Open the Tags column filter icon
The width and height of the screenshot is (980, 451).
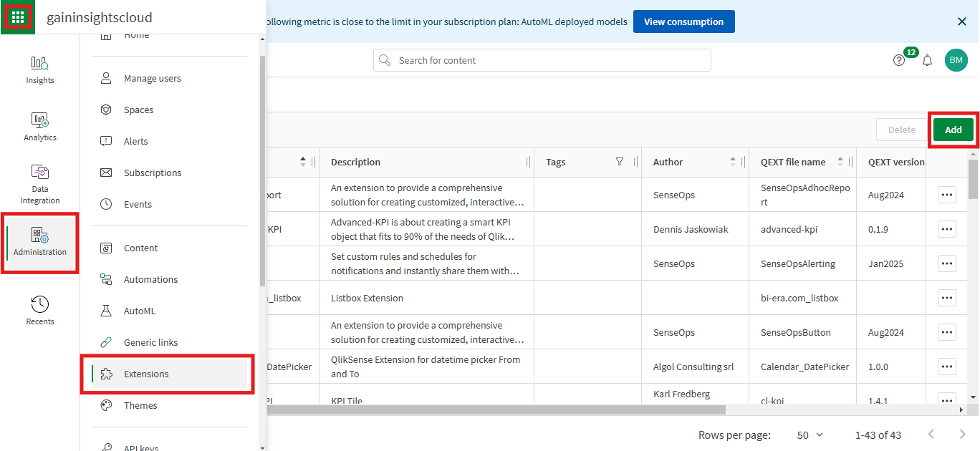619,161
